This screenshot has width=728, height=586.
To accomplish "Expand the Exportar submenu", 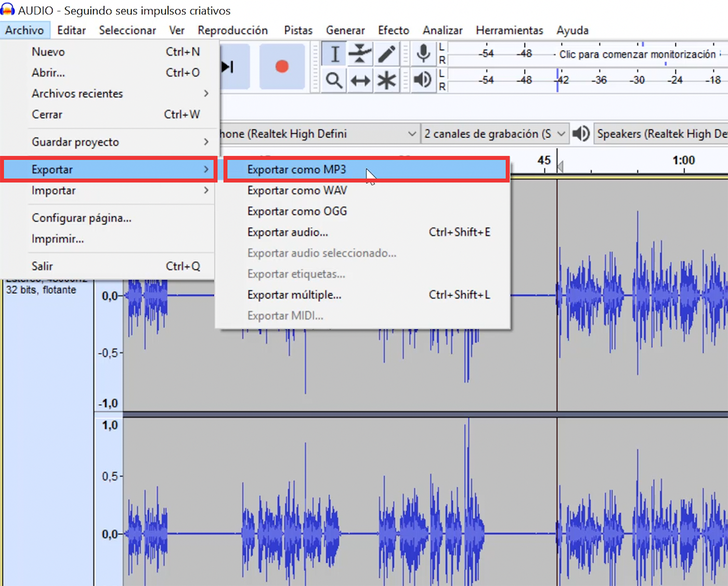I will pyautogui.click(x=109, y=170).
